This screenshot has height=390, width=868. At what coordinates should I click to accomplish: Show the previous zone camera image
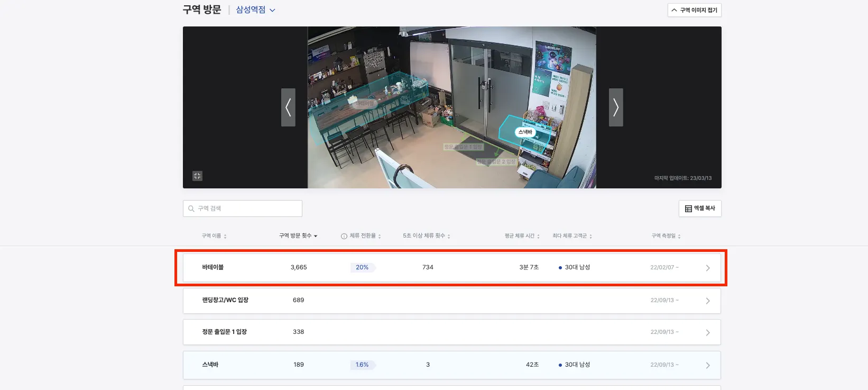pos(288,107)
